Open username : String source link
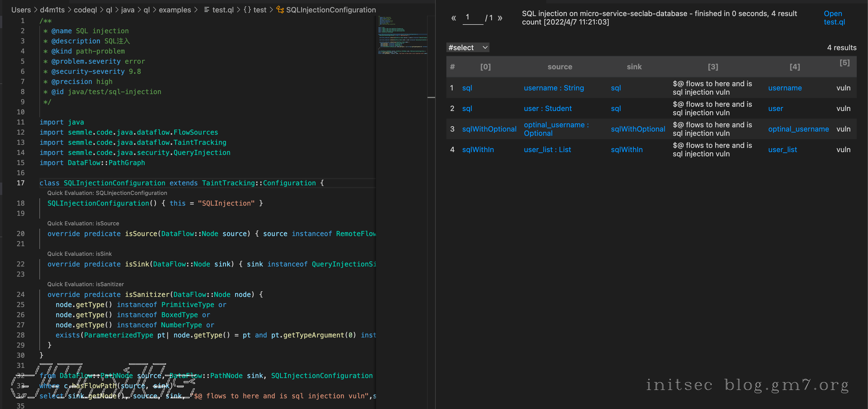868x409 pixels. (554, 88)
